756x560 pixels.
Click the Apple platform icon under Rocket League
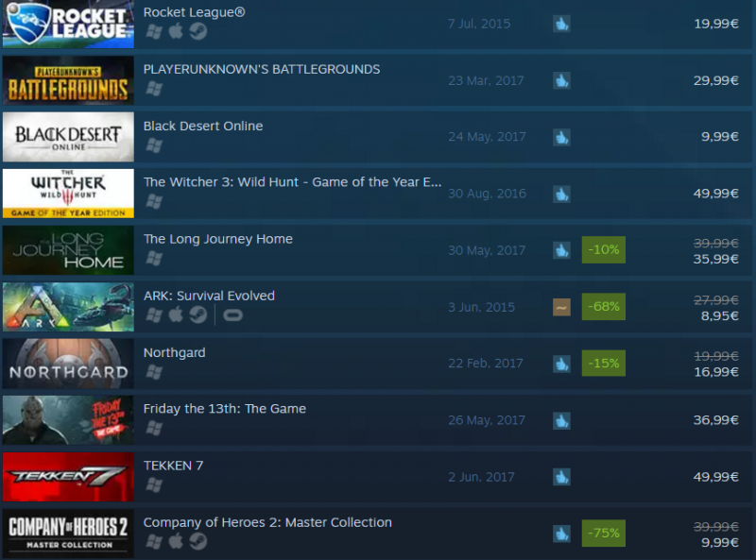[x=176, y=31]
